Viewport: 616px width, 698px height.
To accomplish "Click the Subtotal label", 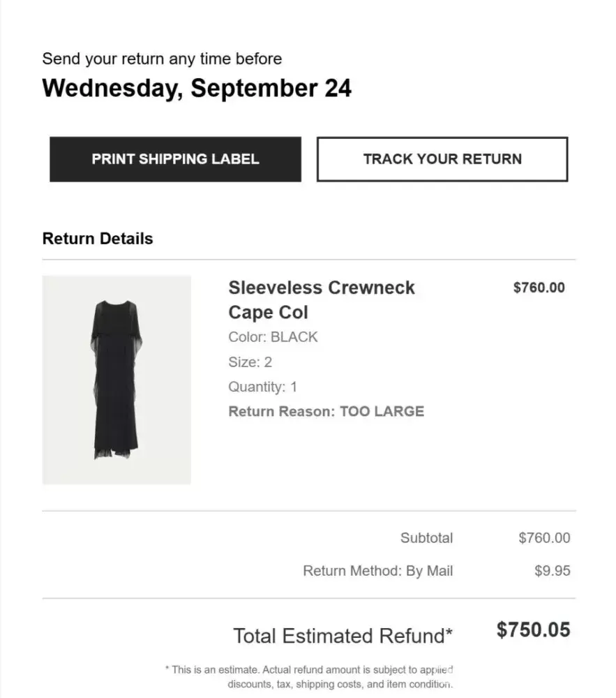I will tap(426, 538).
